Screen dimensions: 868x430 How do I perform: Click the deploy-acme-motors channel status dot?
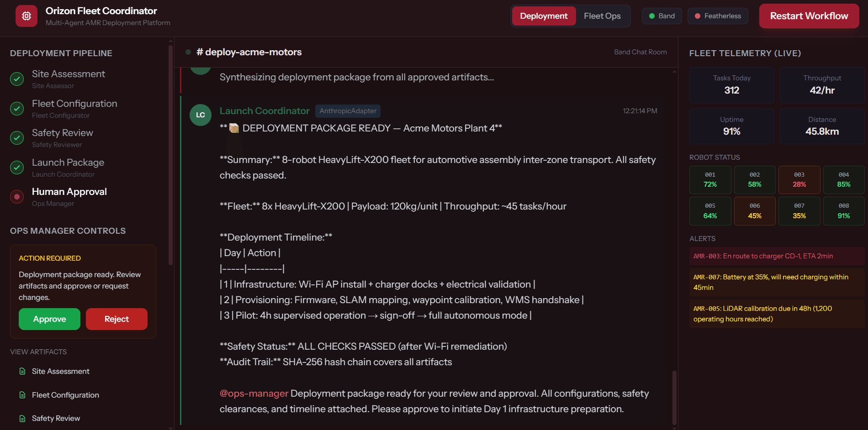point(188,52)
